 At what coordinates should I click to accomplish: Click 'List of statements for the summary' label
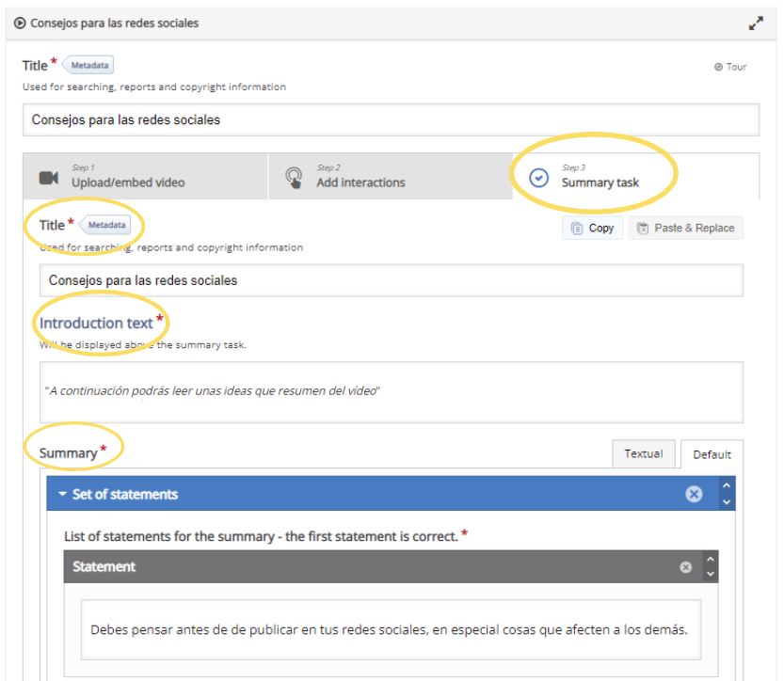click(x=261, y=536)
